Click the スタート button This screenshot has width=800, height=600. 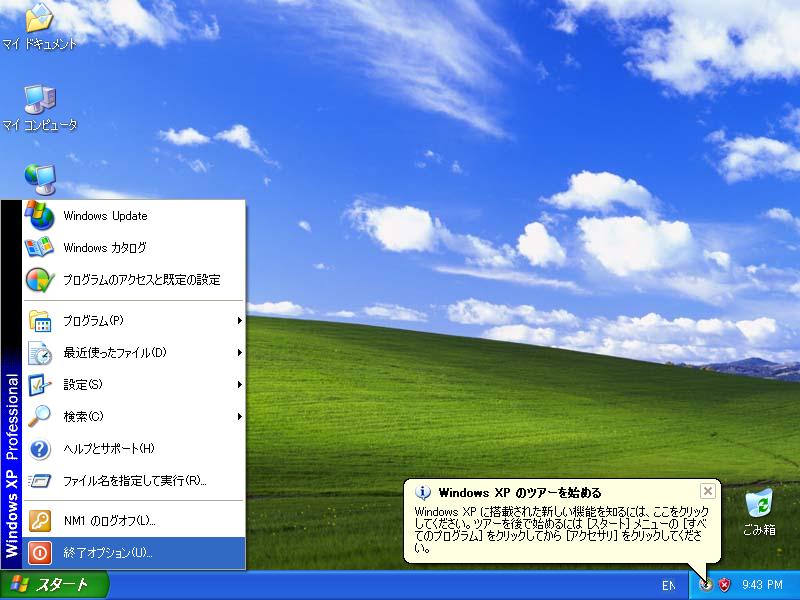pos(54,585)
